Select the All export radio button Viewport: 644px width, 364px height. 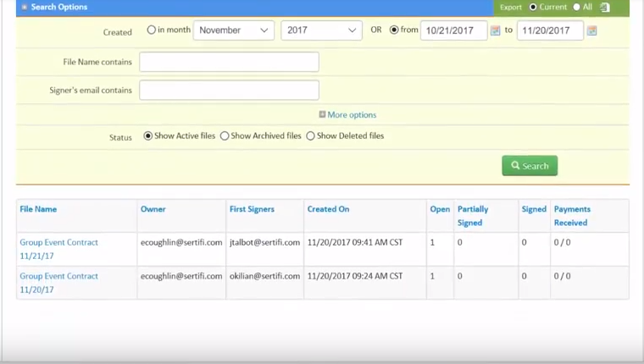pyautogui.click(x=577, y=7)
